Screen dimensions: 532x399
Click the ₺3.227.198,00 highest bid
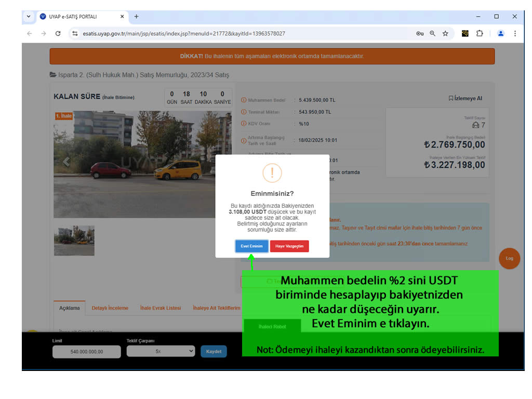[455, 165]
